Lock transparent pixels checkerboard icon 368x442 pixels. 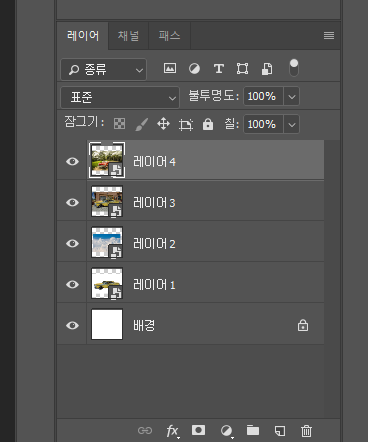(119, 124)
